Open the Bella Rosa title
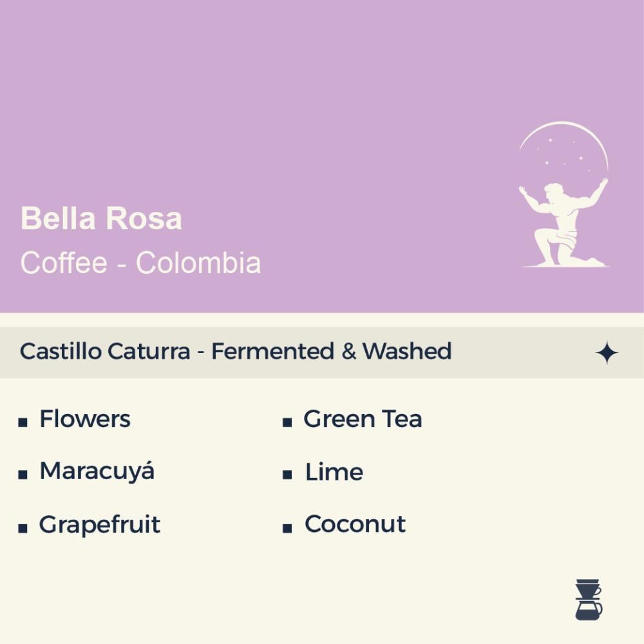This screenshot has width=644, height=644. pyautogui.click(x=101, y=219)
